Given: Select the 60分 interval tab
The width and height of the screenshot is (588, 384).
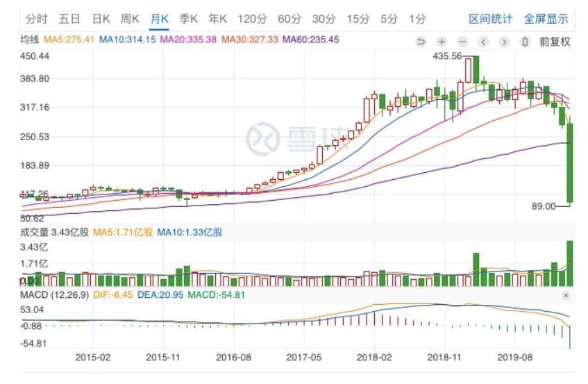Looking at the screenshot, I should (289, 19).
